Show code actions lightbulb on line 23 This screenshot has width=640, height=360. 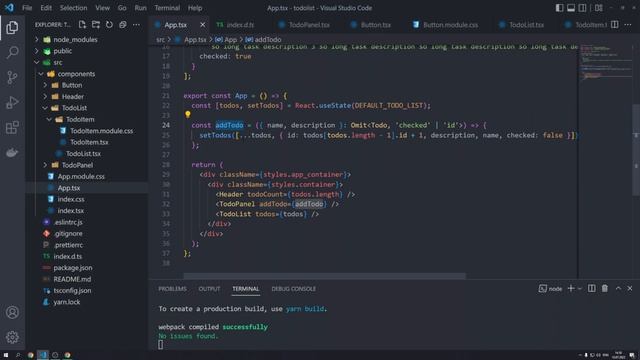[x=188, y=115]
